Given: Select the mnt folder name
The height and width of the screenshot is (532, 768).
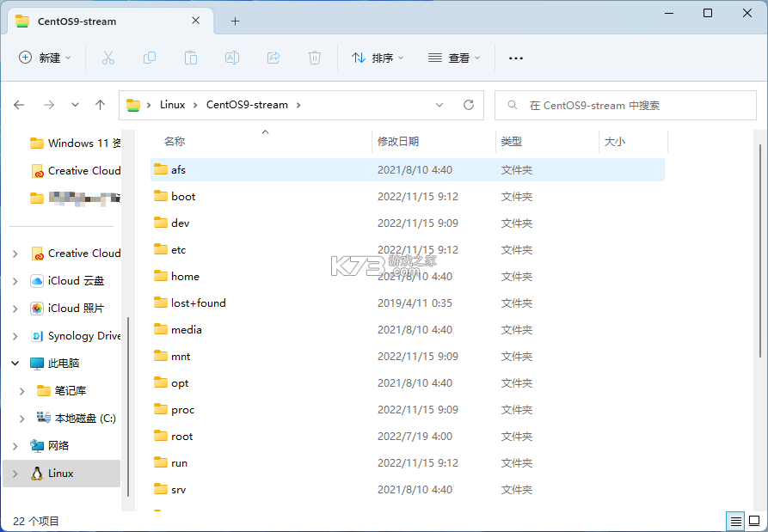Looking at the screenshot, I should 181,357.
